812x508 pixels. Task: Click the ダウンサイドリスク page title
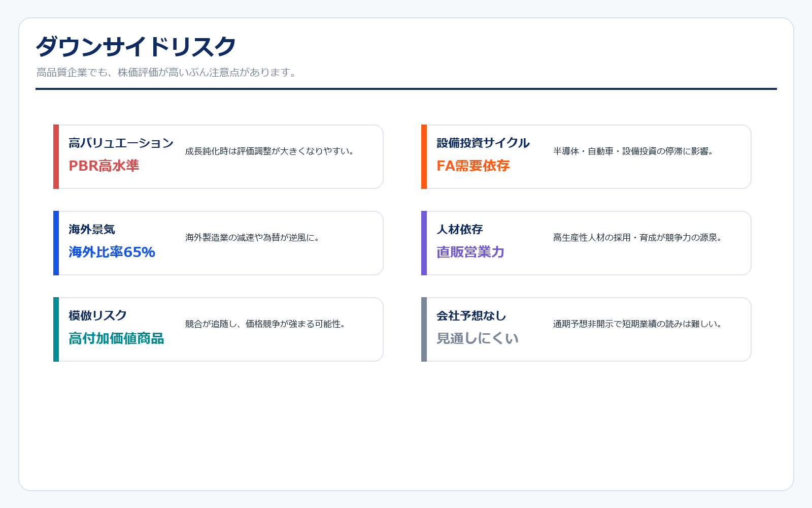[136, 47]
